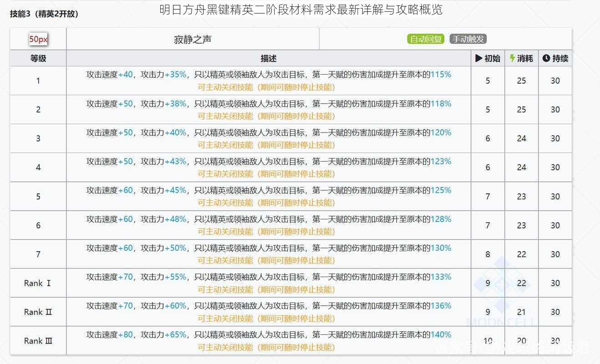Click duration value 30 in Rank Ⅱ row
The width and height of the screenshot is (600, 364).
coord(555,312)
